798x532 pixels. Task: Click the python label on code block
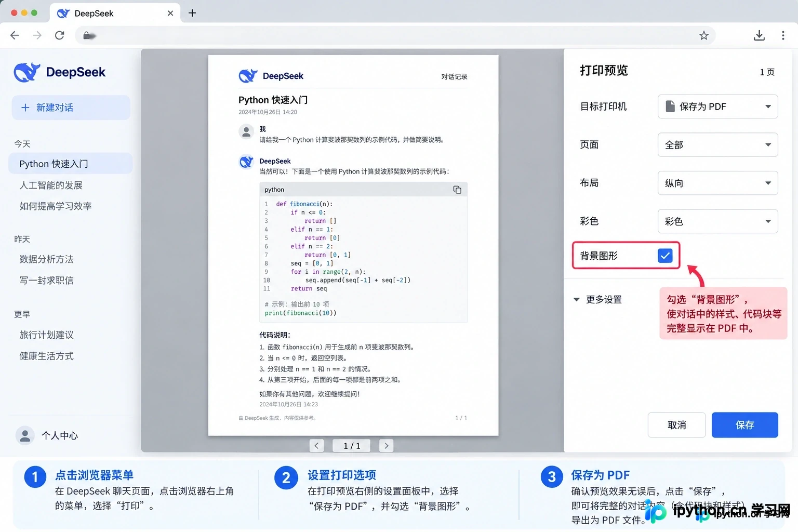click(274, 190)
